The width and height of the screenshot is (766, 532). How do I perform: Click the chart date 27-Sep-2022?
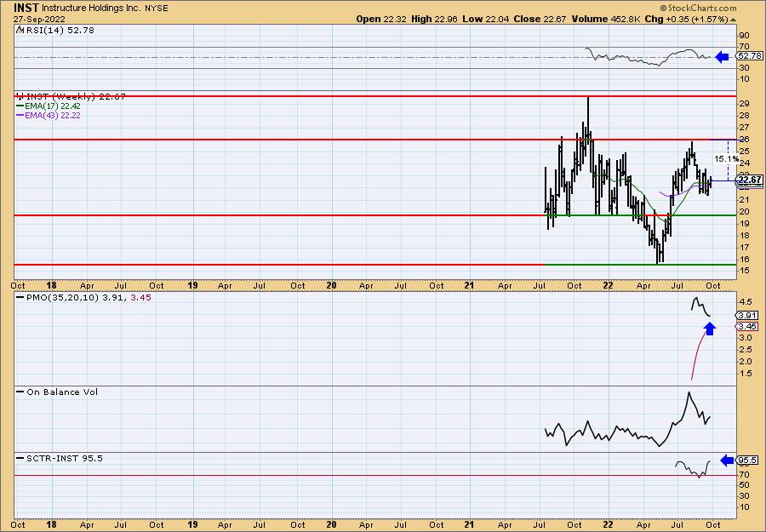(37, 20)
